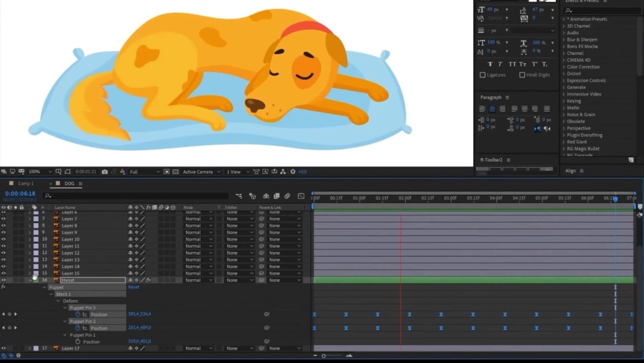Open the Paragraph panel menu

point(507,97)
